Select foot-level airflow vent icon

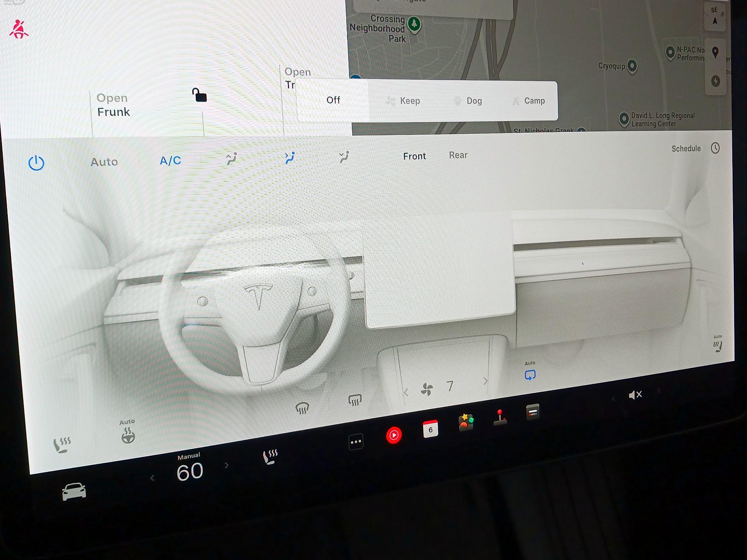click(344, 157)
